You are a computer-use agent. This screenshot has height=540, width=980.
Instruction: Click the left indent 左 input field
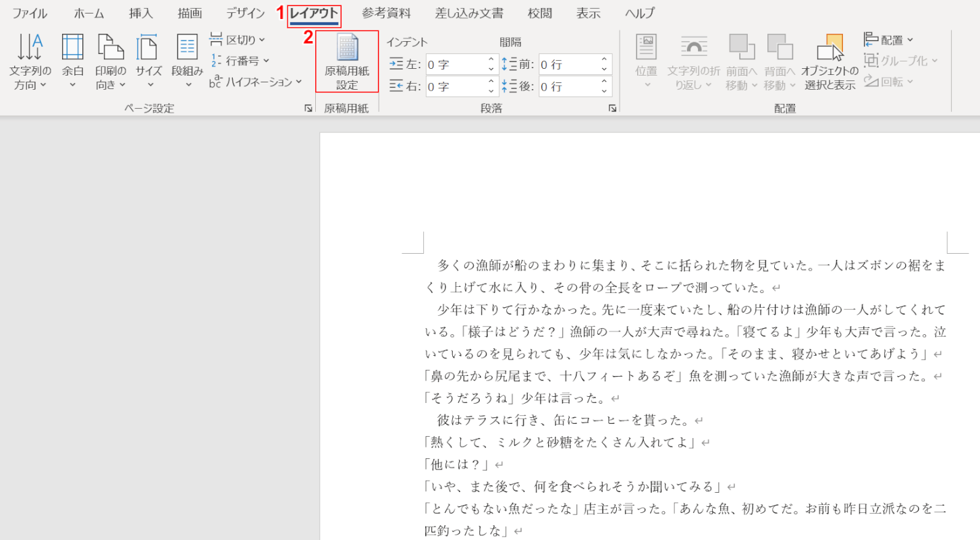(x=456, y=65)
